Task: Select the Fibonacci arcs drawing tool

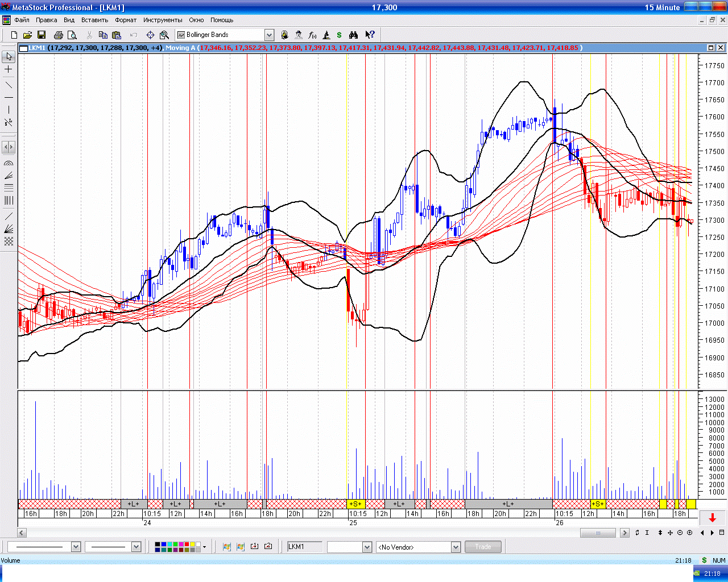Action: (x=9, y=163)
